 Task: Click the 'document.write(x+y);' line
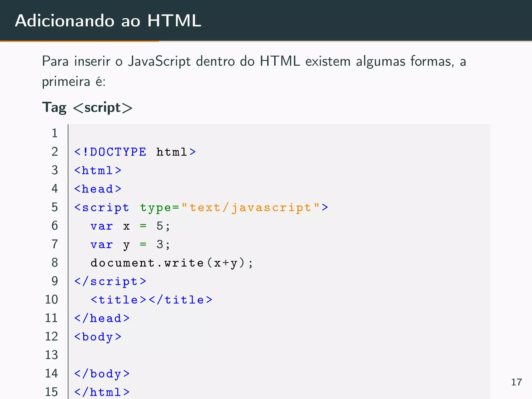(171, 263)
